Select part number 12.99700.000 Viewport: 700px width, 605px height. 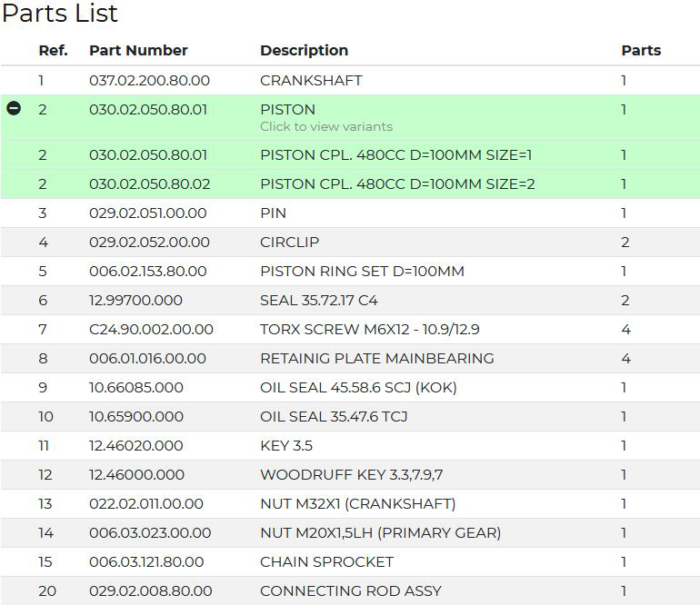click(x=135, y=300)
